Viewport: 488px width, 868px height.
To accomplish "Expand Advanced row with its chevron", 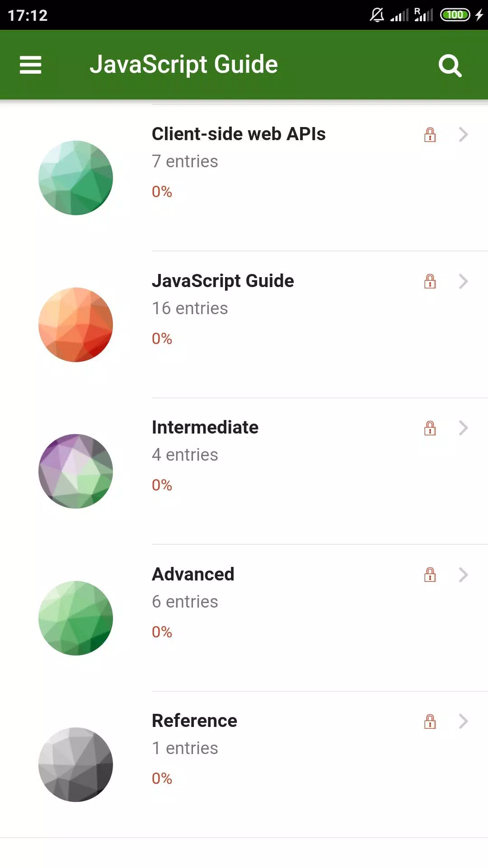I will click(463, 575).
